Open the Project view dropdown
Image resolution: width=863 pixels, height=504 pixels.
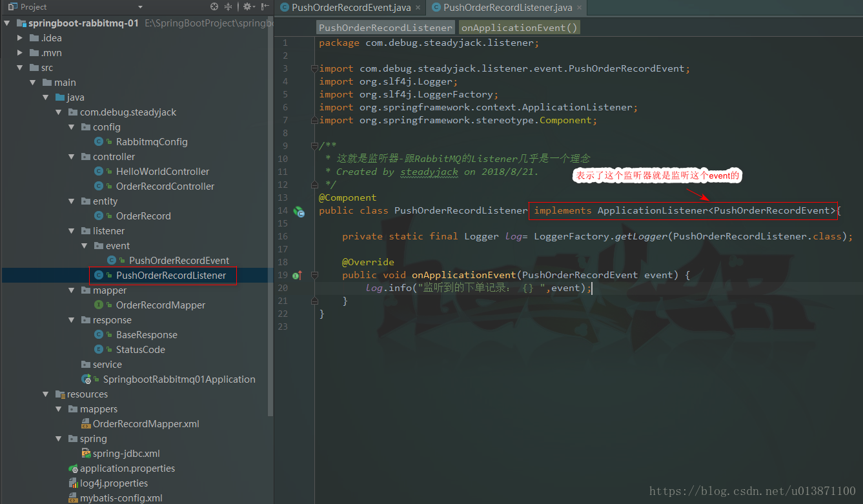coord(140,7)
